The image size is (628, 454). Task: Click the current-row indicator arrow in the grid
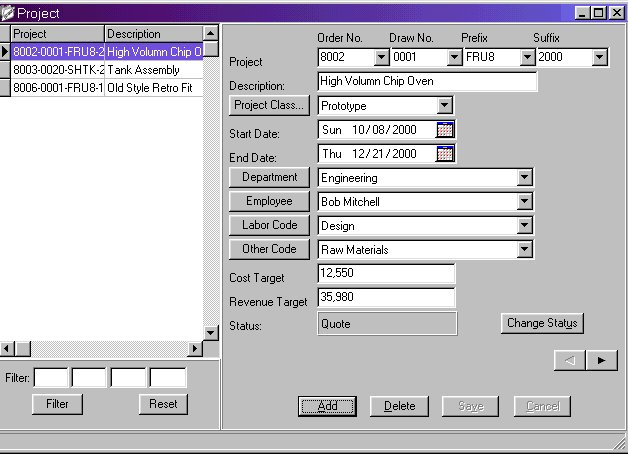click(x=5, y=52)
